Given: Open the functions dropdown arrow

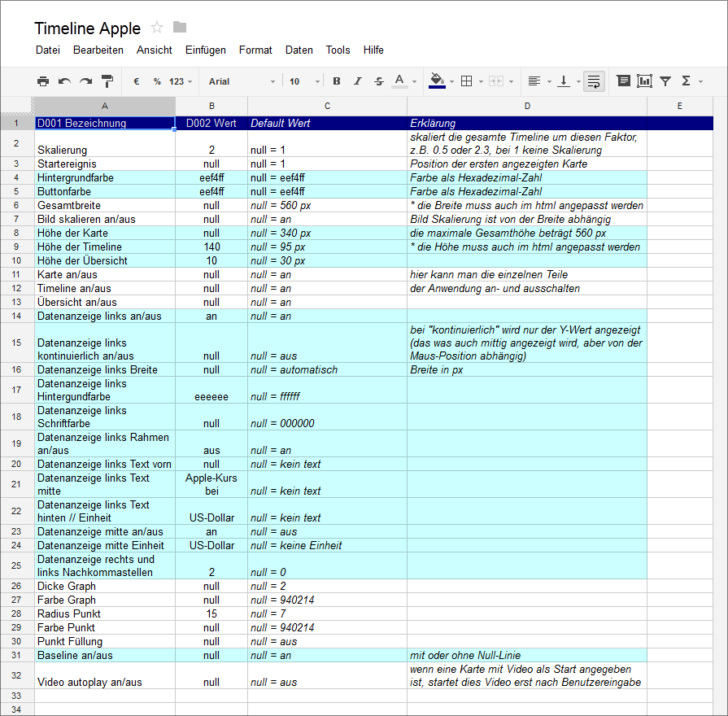Looking at the screenshot, I should 700,81.
